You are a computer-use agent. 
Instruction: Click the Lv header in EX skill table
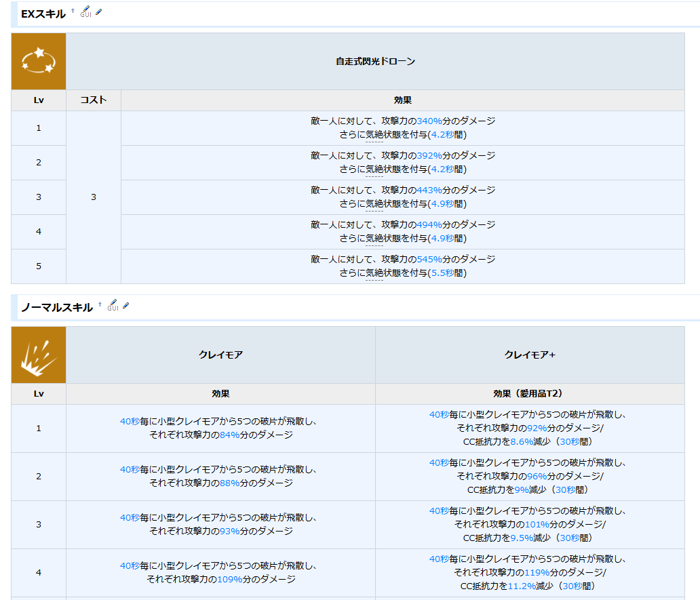39,100
